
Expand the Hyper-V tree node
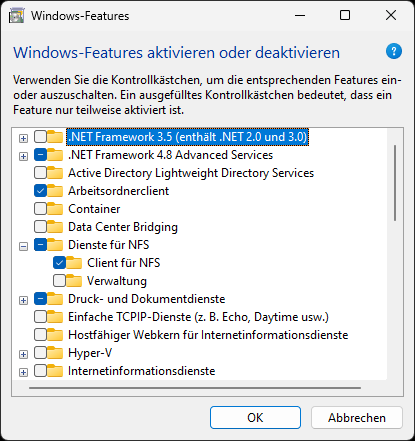coord(23,354)
